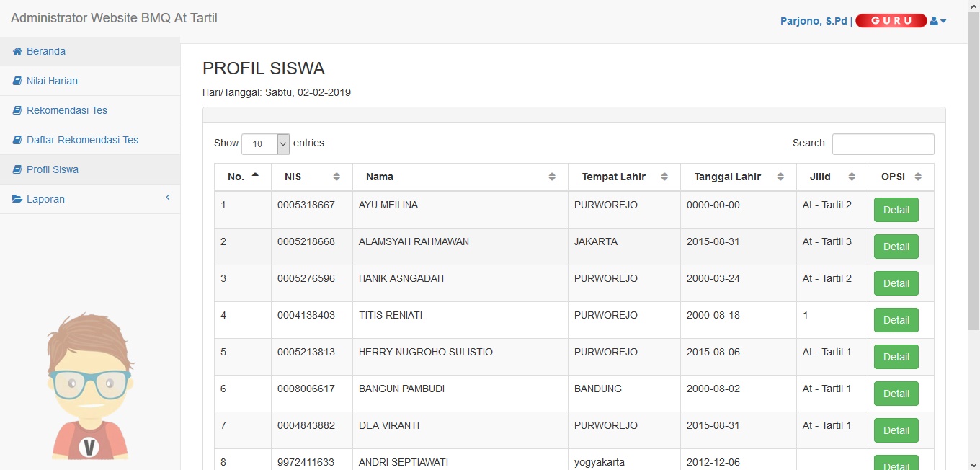The width and height of the screenshot is (980, 470).
Task: Click the cartoon mascot image in sidebar
Action: [90, 386]
